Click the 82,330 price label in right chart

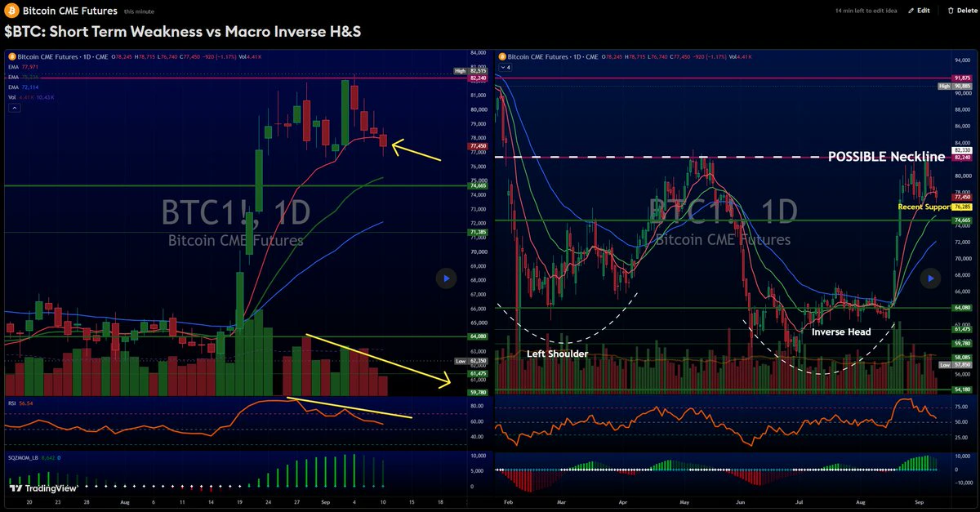[960, 150]
